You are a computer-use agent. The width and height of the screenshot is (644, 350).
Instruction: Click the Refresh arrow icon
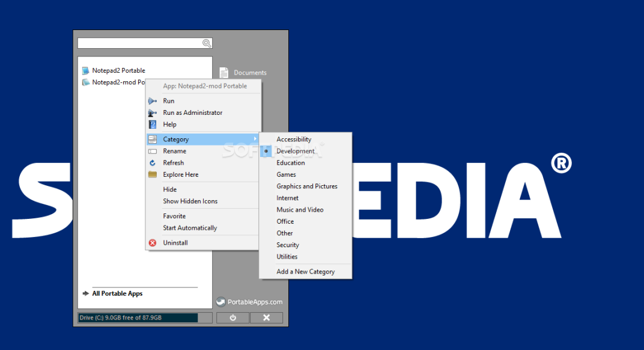[x=153, y=163]
